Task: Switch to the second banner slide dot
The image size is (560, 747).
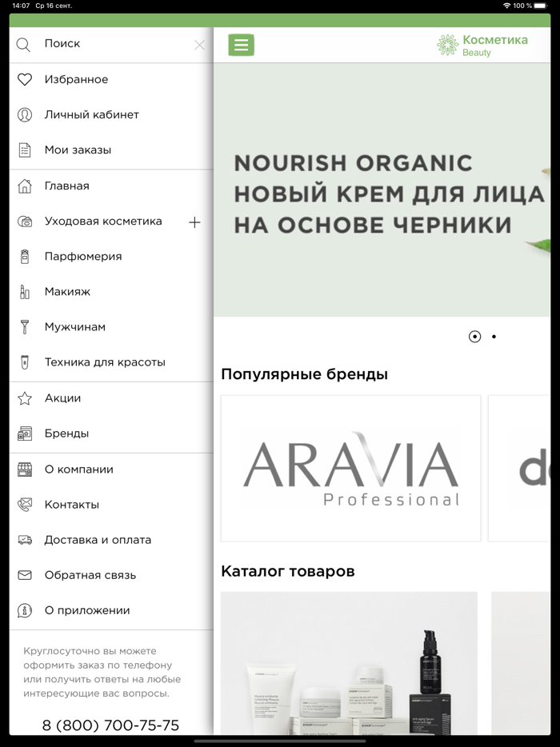Action: pyautogui.click(x=494, y=337)
